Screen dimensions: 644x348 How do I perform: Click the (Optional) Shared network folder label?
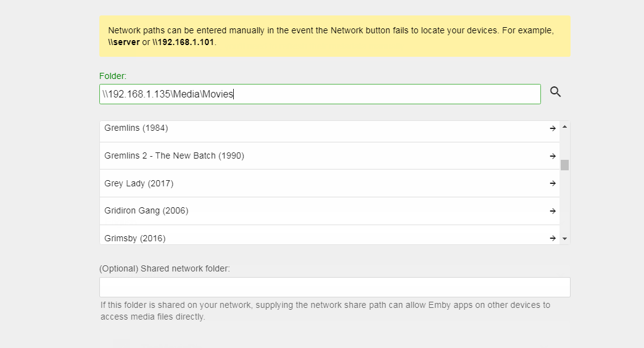point(164,268)
